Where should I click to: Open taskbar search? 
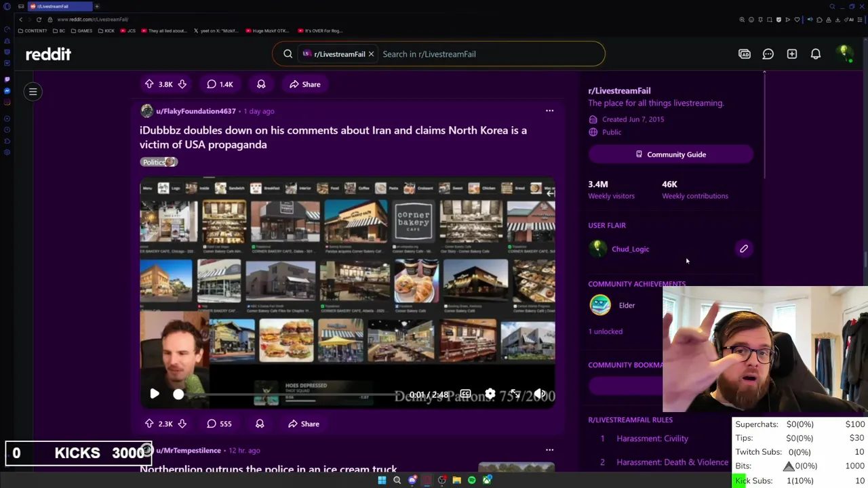point(397,481)
